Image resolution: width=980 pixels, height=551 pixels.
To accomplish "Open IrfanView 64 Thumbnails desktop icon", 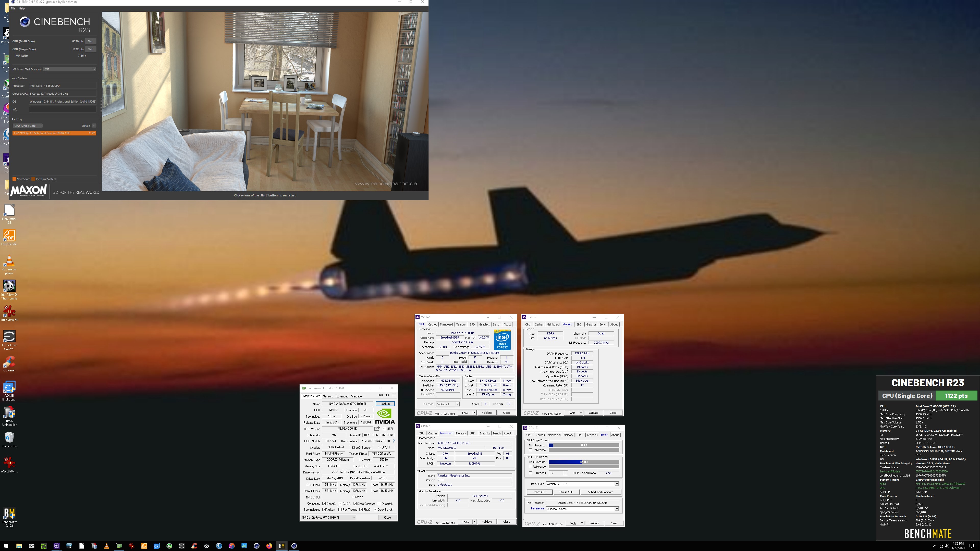I will pyautogui.click(x=9, y=290).
